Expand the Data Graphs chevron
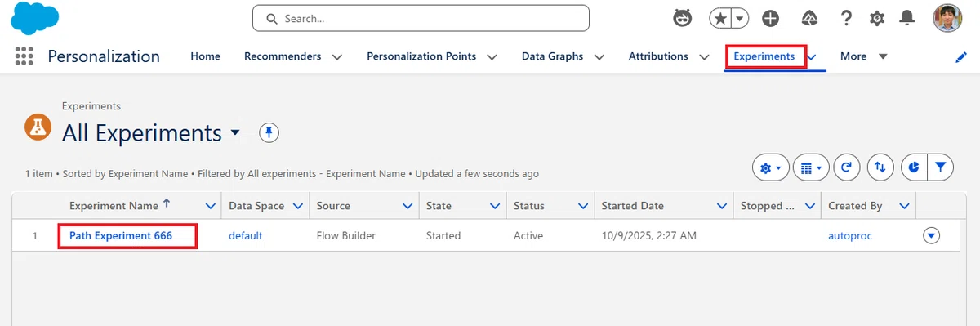This screenshot has width=980, height=326. tap(599, 57)
